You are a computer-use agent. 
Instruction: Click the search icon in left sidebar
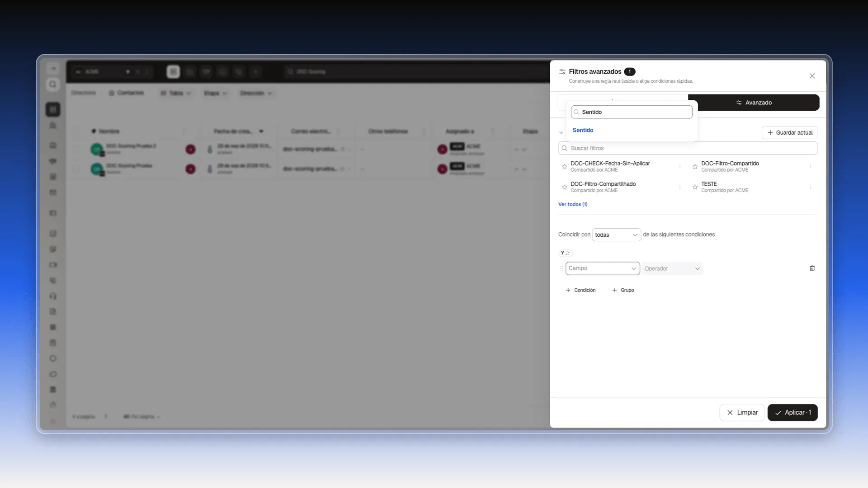tap(53, 84)
